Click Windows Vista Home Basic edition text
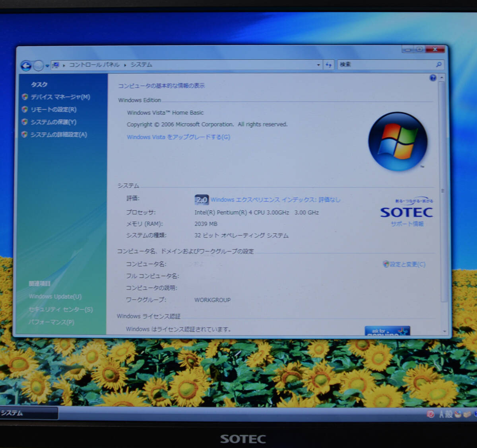This screenshot has height=448, width=477. click(x=165, y=113)
